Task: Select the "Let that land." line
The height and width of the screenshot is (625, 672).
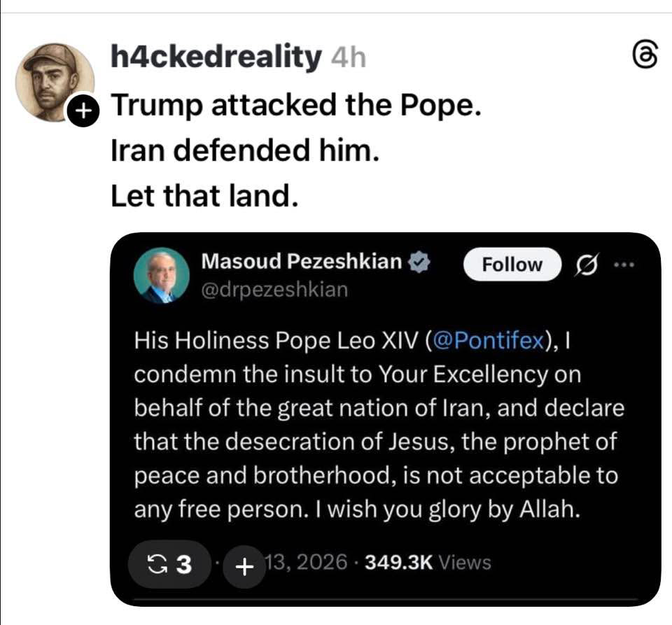Action: coord(199,196)
